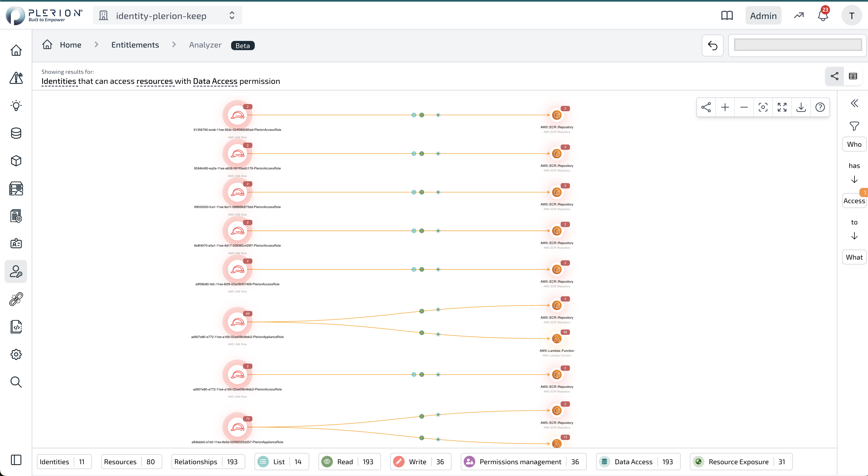Open the settings gear sidebar icon
This screenshot has width=868, height=476.
tap(16, 354)
